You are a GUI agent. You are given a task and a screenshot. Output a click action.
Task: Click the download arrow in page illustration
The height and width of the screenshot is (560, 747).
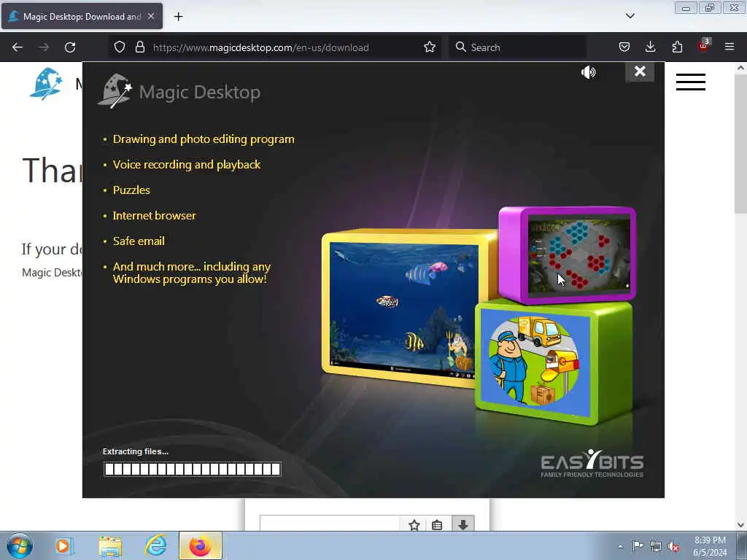click(x=462, y=524)
